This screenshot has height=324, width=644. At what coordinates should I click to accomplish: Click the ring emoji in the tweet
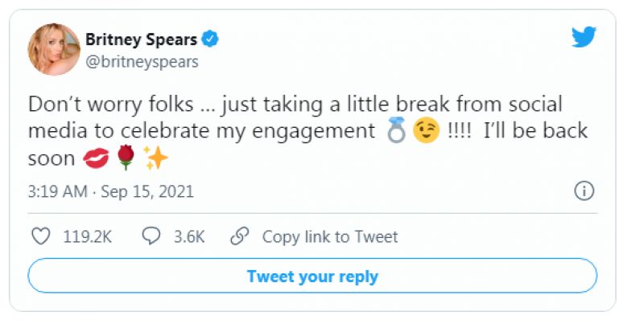(395, 132)
